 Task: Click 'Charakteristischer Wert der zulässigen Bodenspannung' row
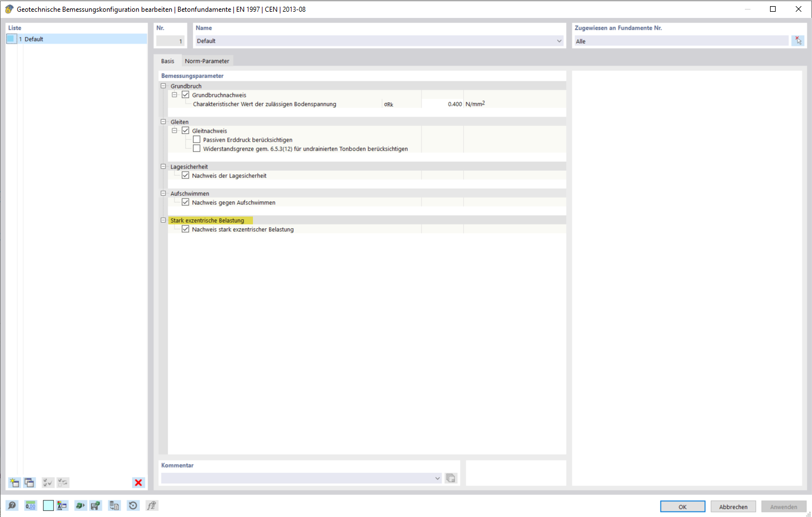pyautogui.click(x=264, y=104)
